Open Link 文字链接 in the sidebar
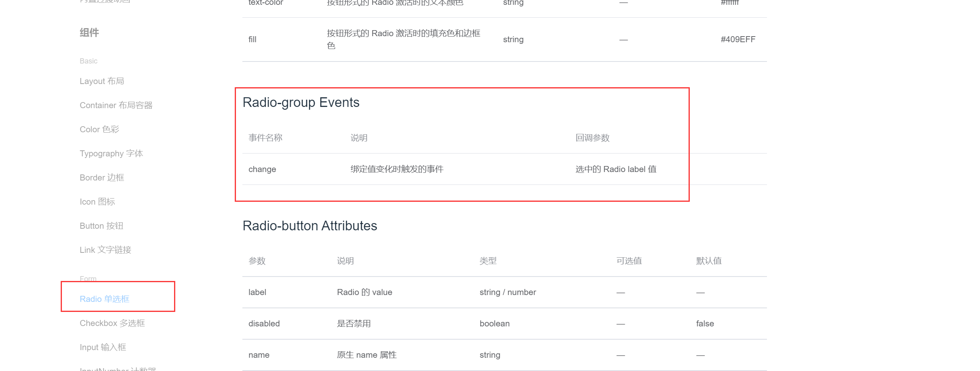 click(105, 250)
